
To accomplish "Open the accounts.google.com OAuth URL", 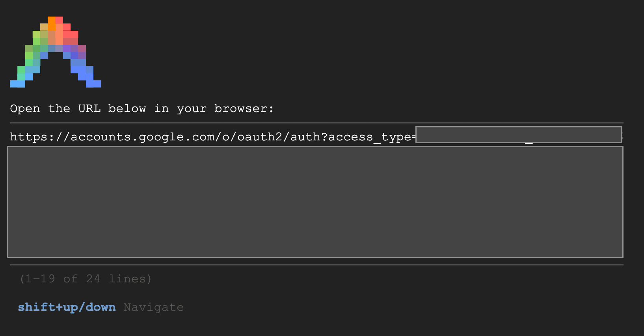I will 213,137.
